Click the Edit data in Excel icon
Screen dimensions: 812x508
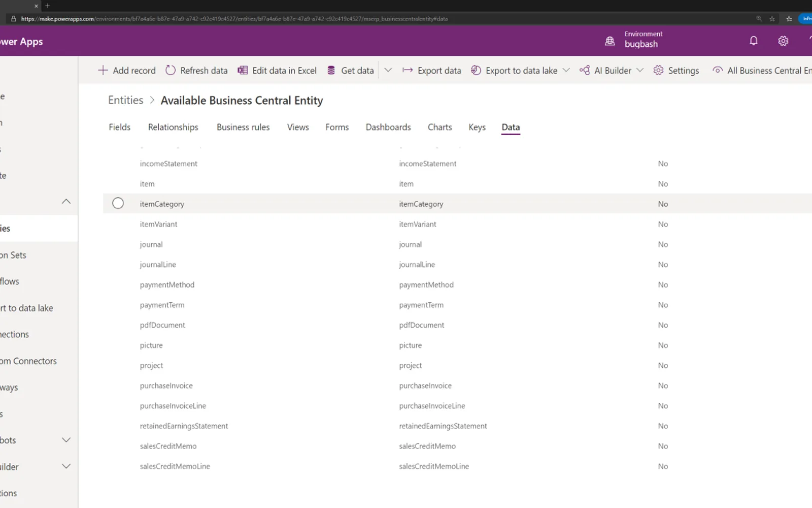pos(243,70)
